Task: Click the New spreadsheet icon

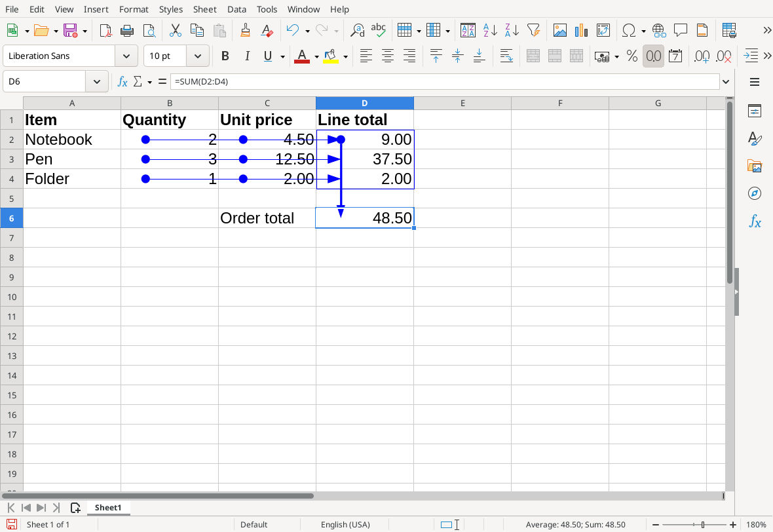Action: [x=12, y=31]
